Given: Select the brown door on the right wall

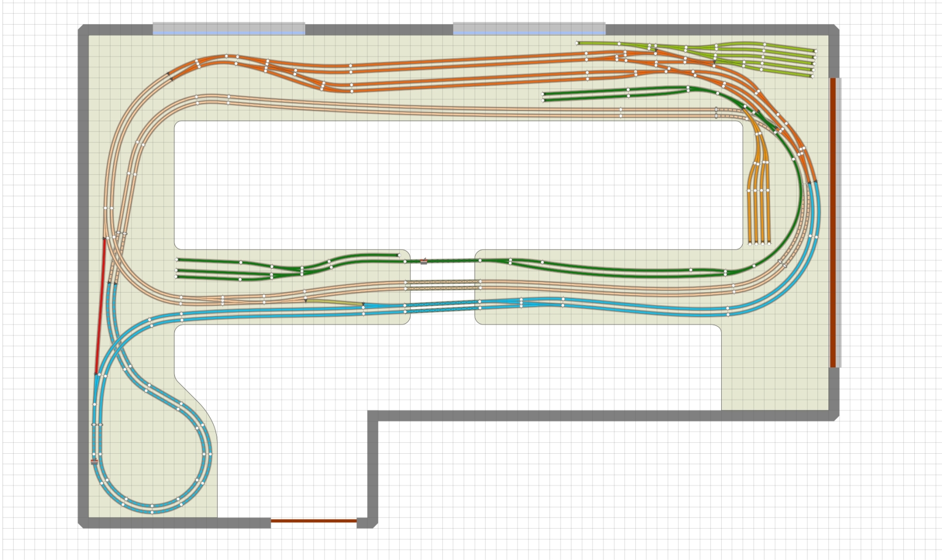Looking at the screenshot, I should pyautogui.click(x=833, y=223).
